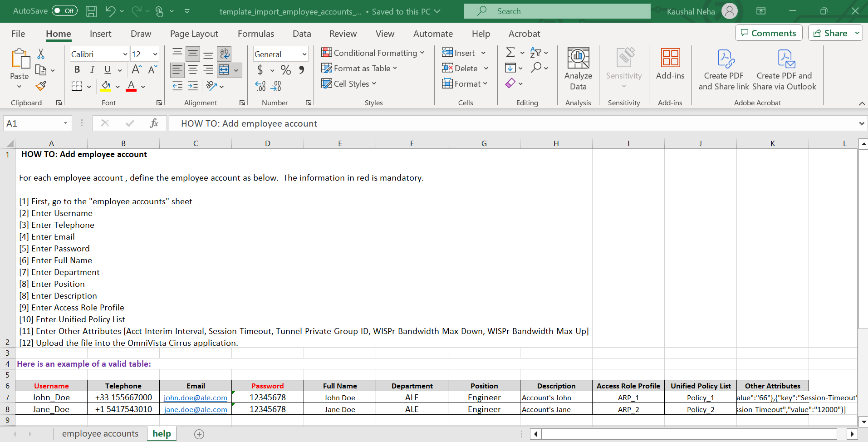This screenshot has height=442, width=868.
Task: Switch to the Formulas ribbon tab
Action: coord(255,33)
